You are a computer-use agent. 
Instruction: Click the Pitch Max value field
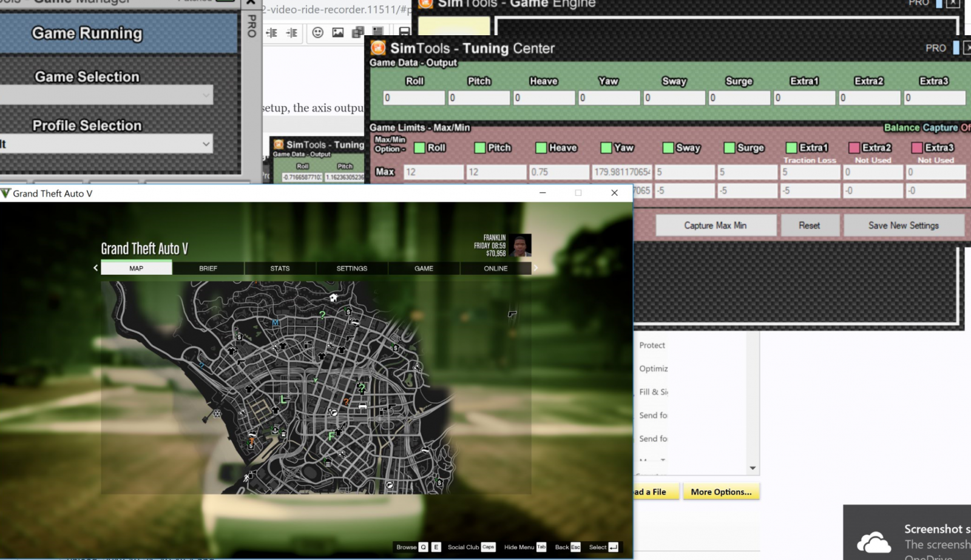[x=496, y=172]
